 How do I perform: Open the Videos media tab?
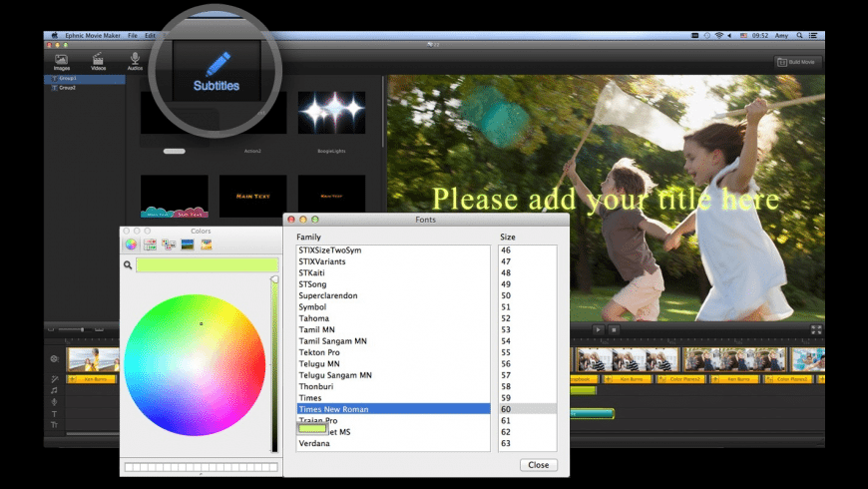pos(98,62)
